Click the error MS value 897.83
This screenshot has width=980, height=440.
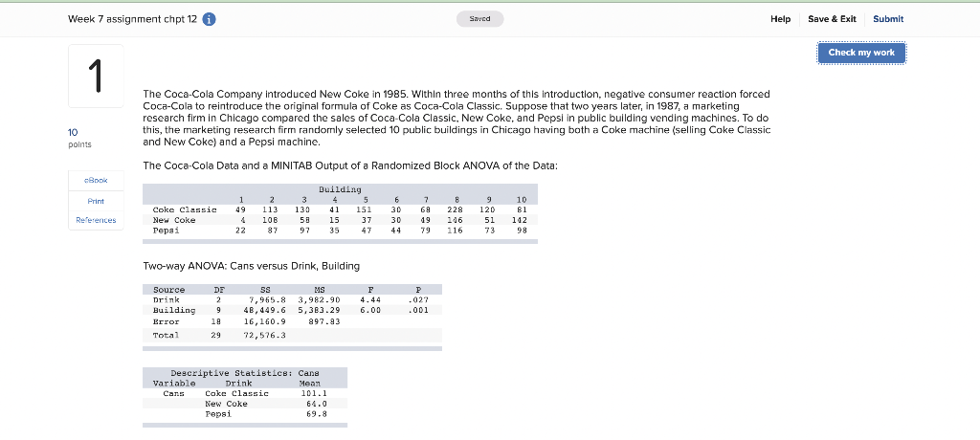tap(325, 322)
